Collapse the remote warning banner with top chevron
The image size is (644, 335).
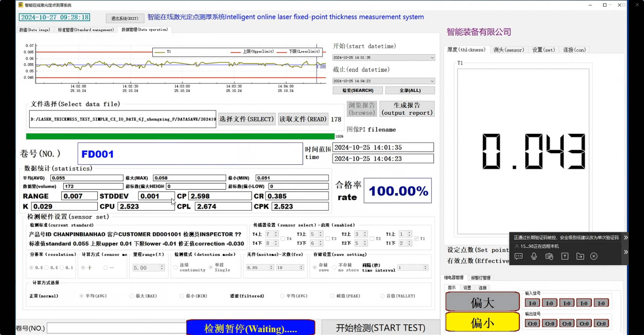pos(626,237)
